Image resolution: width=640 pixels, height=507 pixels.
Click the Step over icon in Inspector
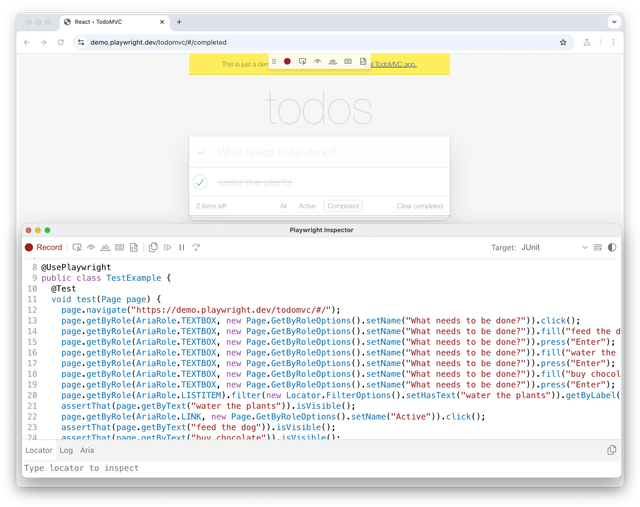pos(196,247)
